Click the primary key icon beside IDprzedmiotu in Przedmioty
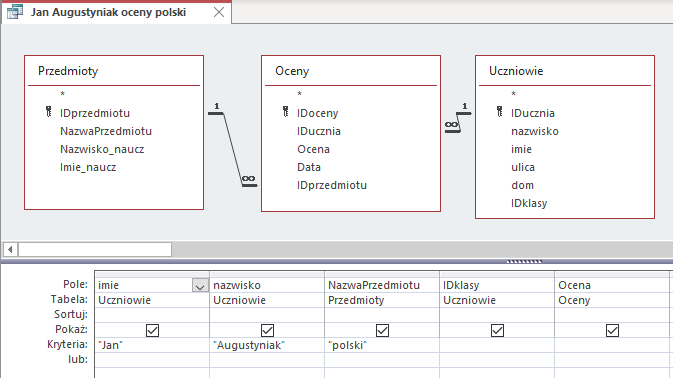This screenshot has width=673, height=378. 49,112
